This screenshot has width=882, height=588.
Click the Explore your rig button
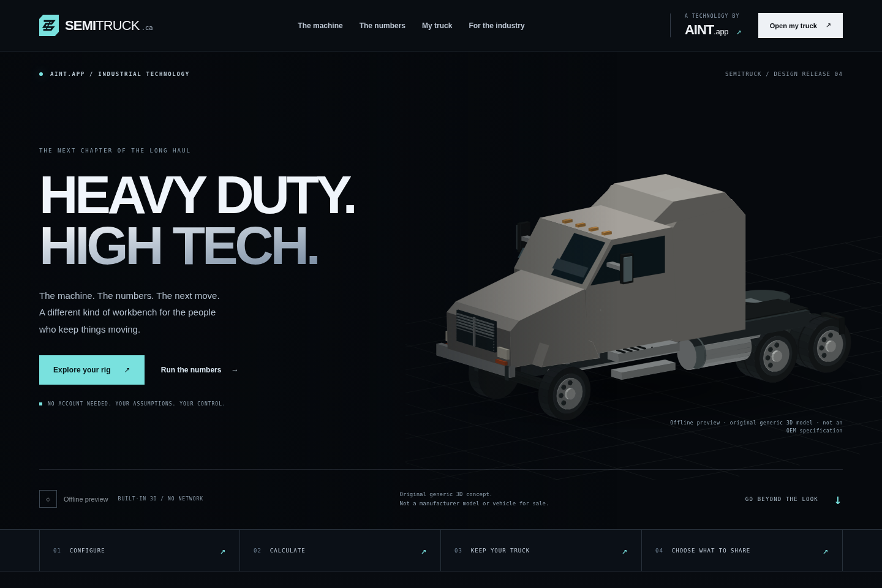[x=92, y=370]
